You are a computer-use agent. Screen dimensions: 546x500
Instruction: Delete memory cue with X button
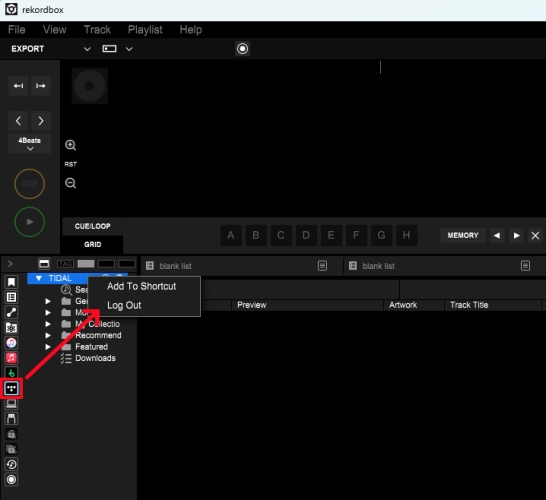(x=535, y=236)
